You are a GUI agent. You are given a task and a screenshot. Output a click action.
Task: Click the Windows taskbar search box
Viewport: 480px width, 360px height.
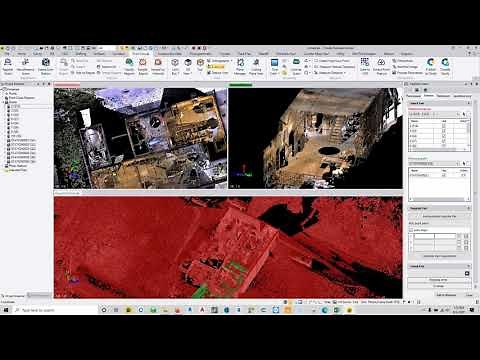coord(55,310)
